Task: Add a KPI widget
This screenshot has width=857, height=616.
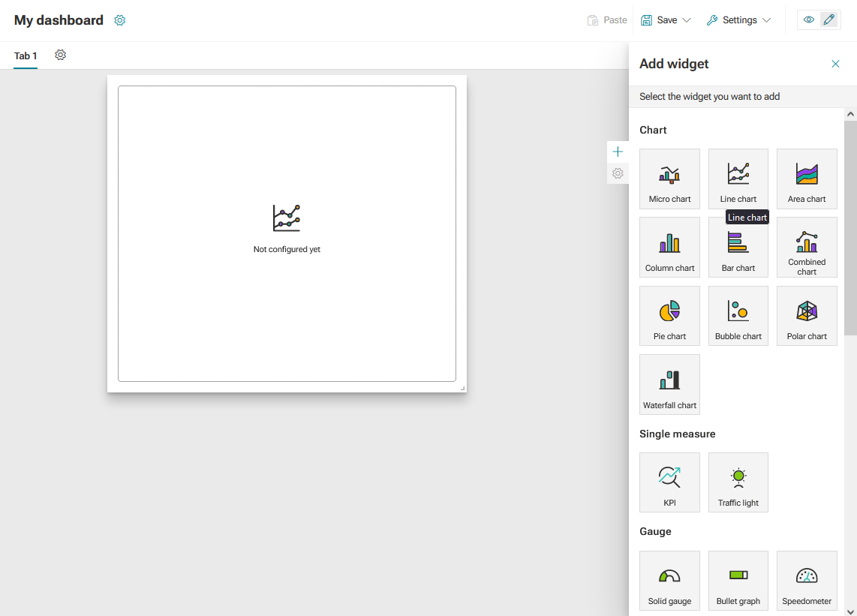Action: [x=669, y=482]
